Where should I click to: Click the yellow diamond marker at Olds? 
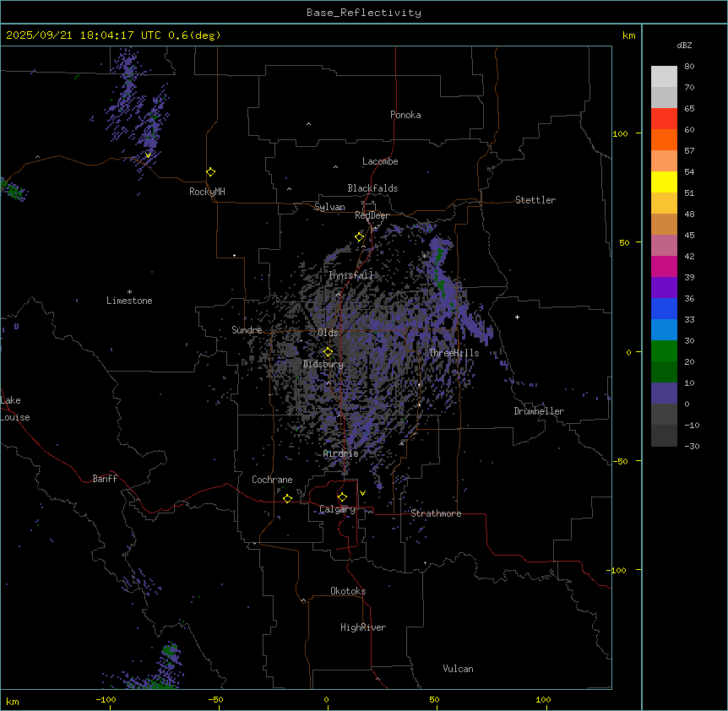point(329,351)
